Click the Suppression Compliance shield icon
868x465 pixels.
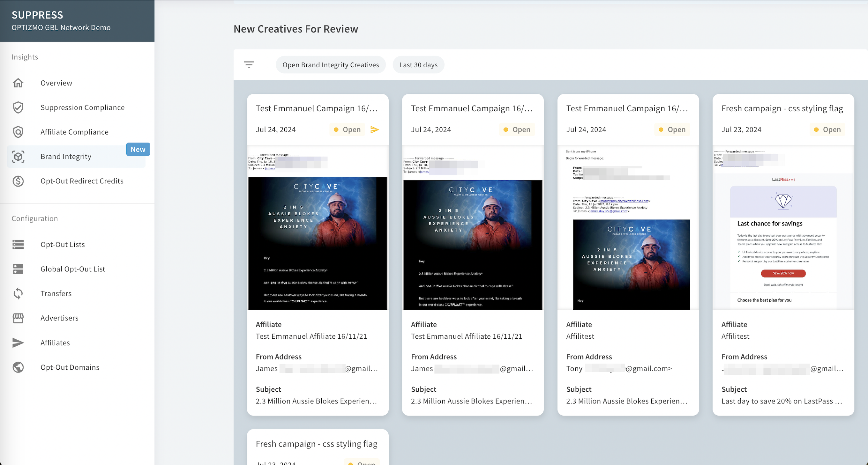point(18,107)
